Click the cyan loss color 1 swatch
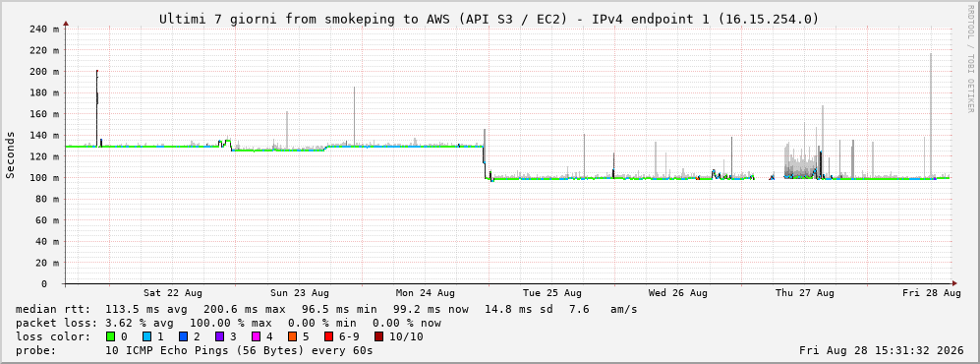Screen dimensions: 980x364 147,337
